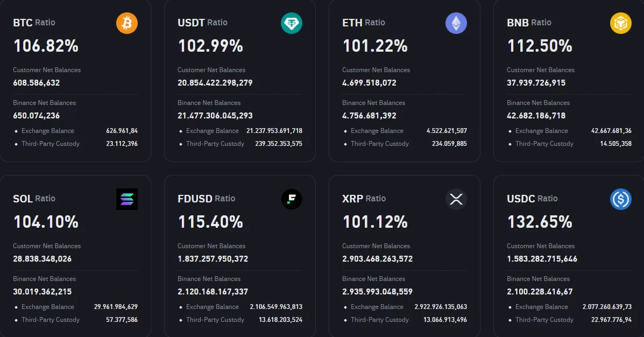
Task: Click the yellow BNB coin icon
Action: (621, 23)
